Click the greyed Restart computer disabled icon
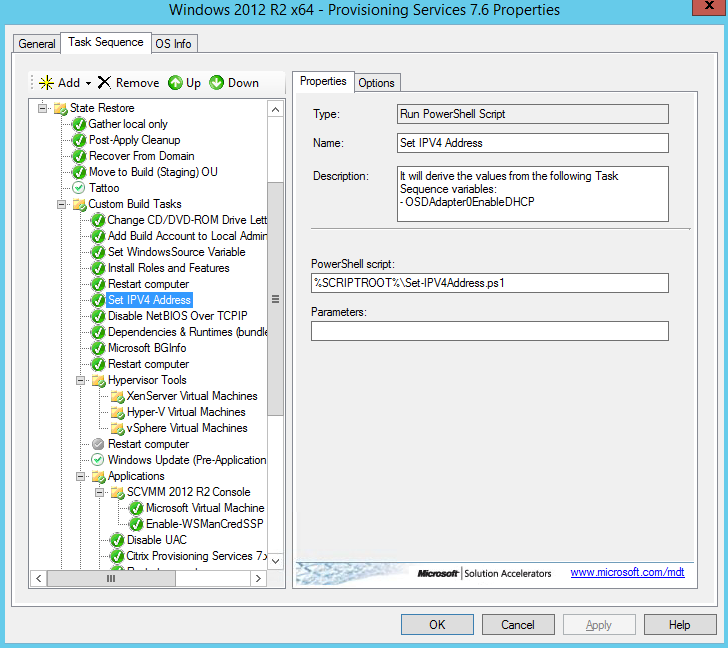The image size is (728, 648). [98, 444]
